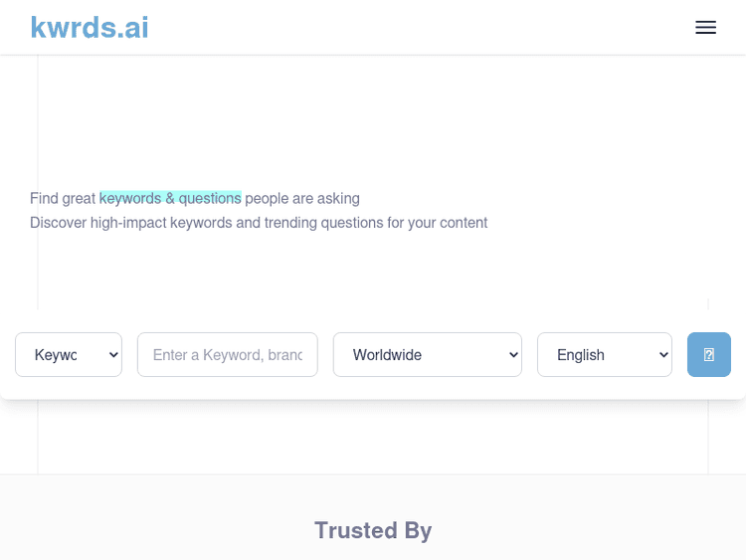Click the "Keywc" truncated label in type selector

pos(56,355)
